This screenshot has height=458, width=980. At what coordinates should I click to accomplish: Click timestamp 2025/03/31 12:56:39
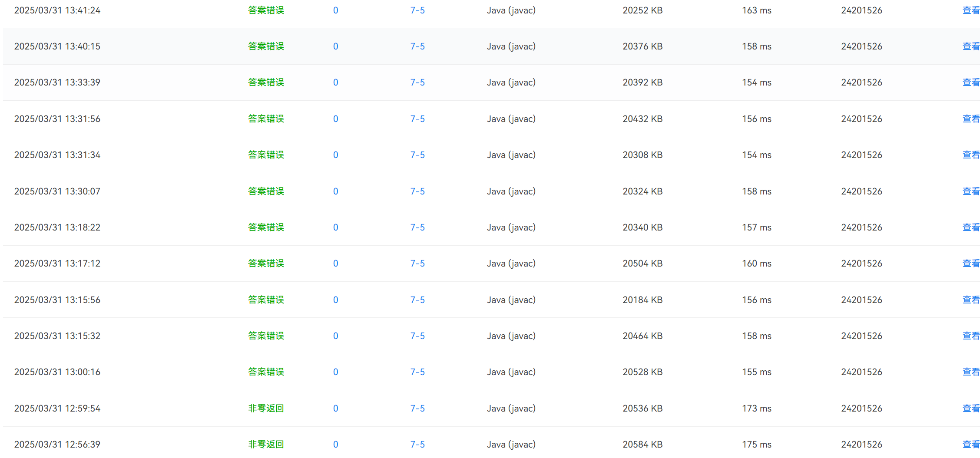coord(57,445)
